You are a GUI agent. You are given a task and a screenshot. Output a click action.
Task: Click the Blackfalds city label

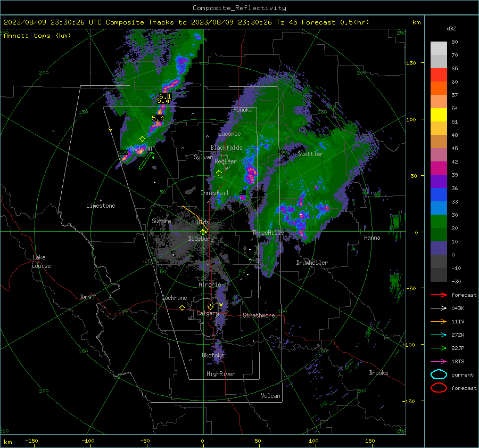coord(226,148)
